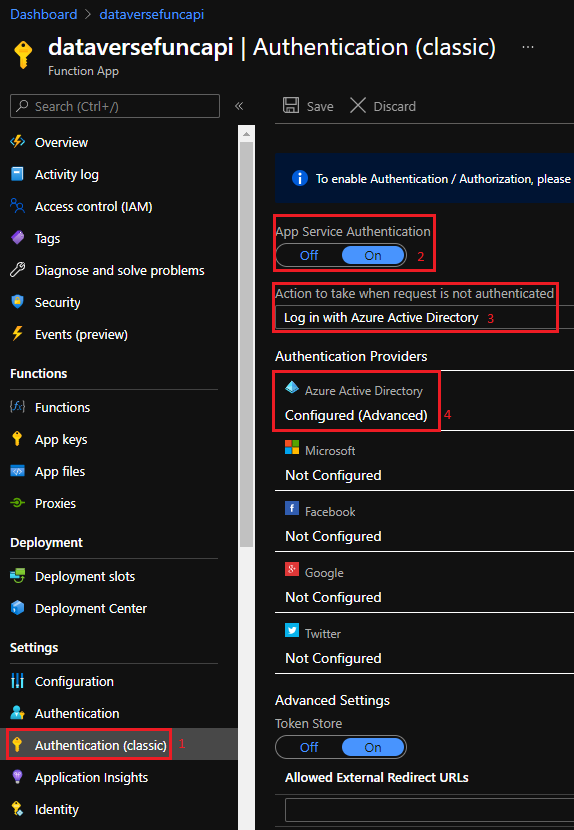Turn App Service Authentication On
Viewport: 574px width, 830px height.
[x=373, y=256]
